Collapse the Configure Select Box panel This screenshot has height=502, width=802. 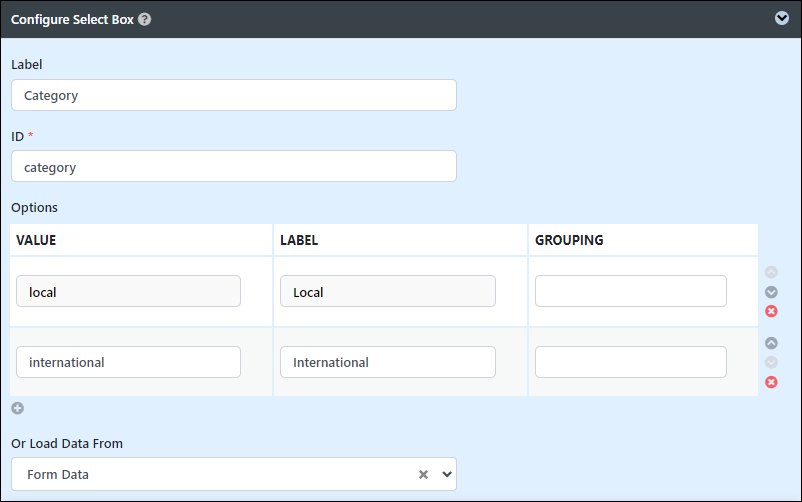(x=782, y=18)
